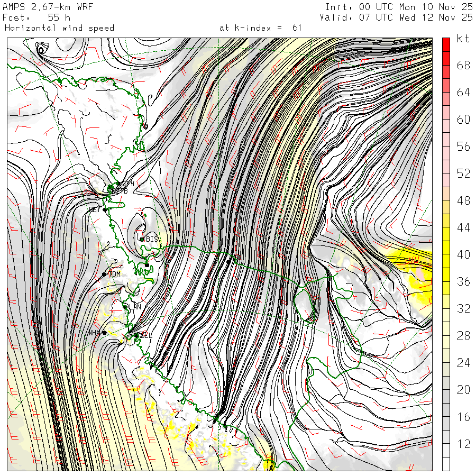Click the LAN station marker
This screenshot has height=476, width=476.
pyautogui.click(x=125, y=306)
